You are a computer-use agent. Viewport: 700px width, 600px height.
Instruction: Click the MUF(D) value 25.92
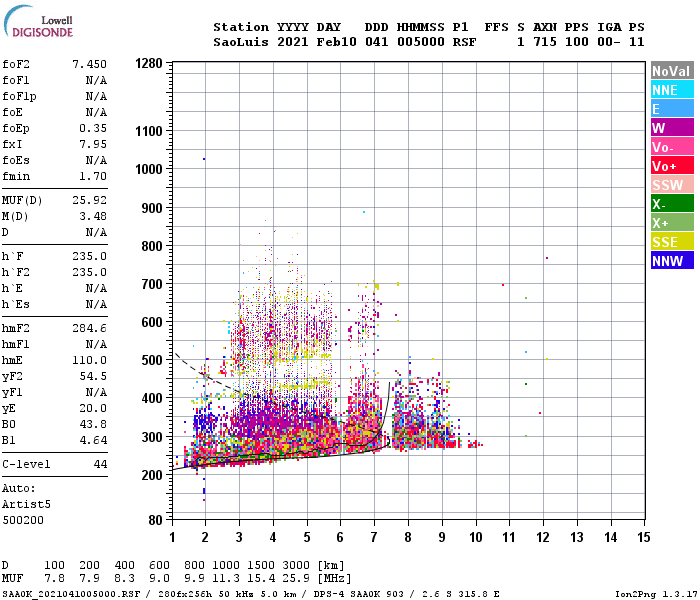point(89,200)
